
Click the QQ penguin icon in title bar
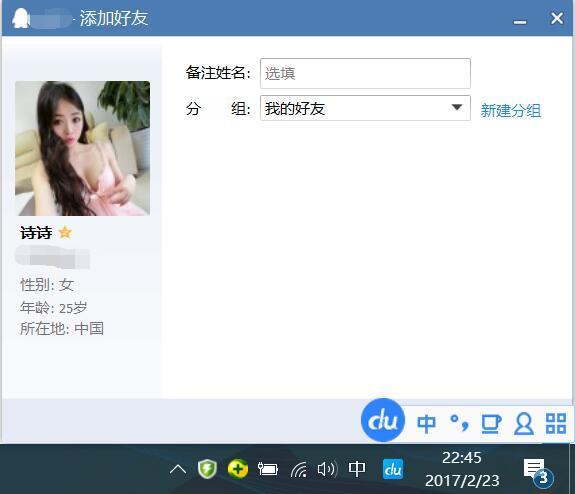pyautogui.click(x=21, y=18)
